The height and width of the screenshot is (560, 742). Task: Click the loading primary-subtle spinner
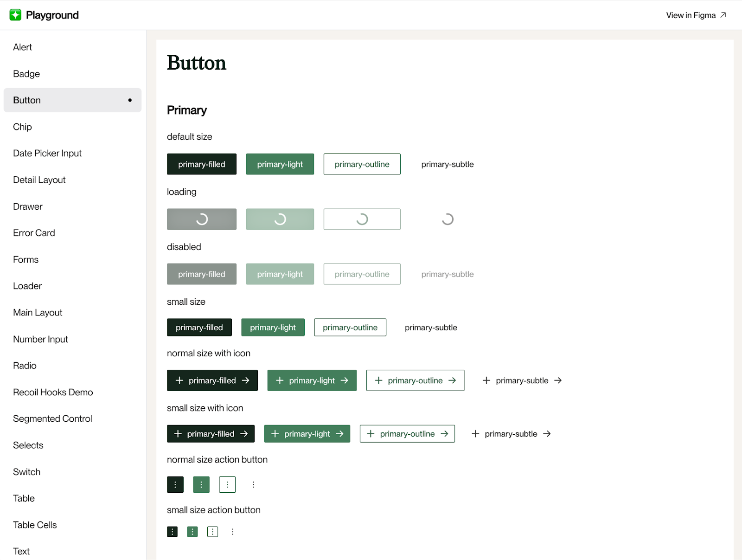[448, 219]
